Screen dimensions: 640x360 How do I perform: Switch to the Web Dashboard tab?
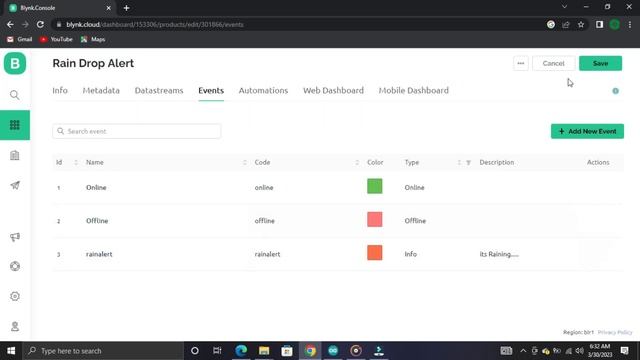coord(333,91)
